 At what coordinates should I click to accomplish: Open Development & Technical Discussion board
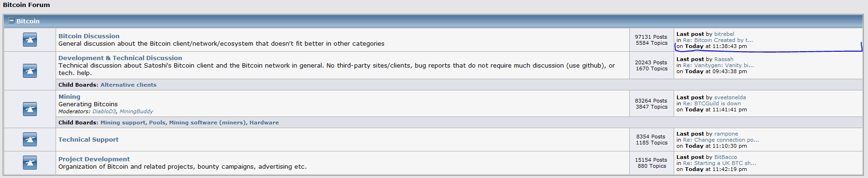[120, 58]
